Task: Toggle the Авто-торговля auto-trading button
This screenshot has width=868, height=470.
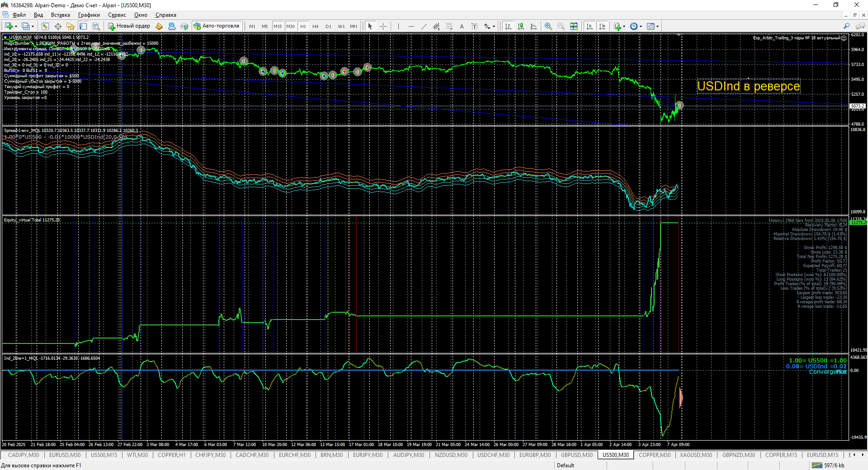Action: tap(217, 26)
